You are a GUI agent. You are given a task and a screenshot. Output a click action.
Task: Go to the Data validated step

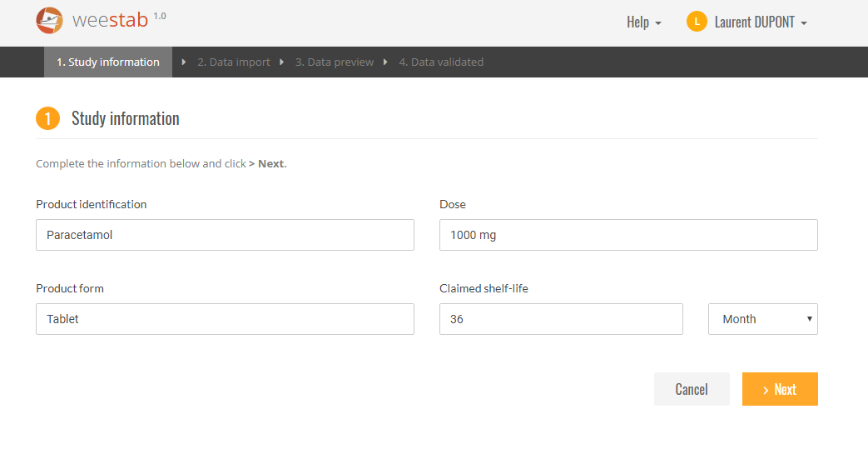[x=441, y=62]
